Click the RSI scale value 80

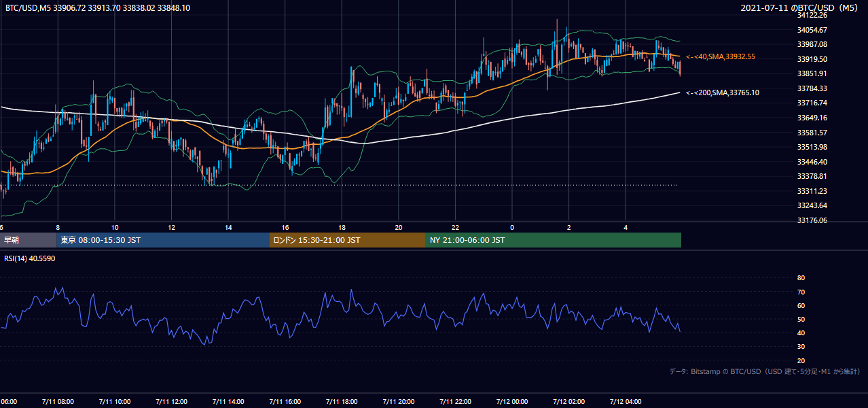801,278
